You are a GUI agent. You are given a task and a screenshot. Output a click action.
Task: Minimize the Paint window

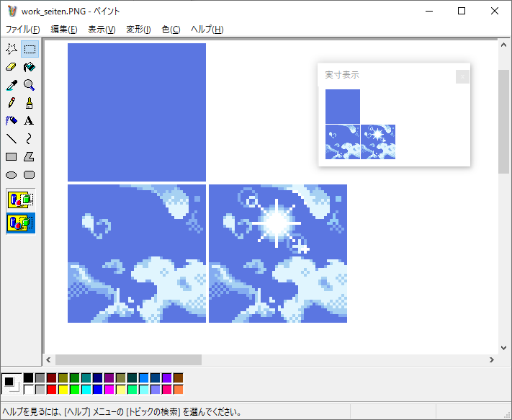click(429, 11)
